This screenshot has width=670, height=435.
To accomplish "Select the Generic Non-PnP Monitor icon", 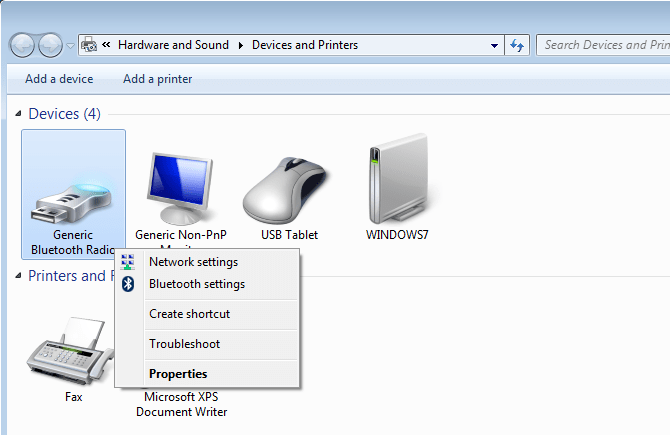I will tap(180, 188).
